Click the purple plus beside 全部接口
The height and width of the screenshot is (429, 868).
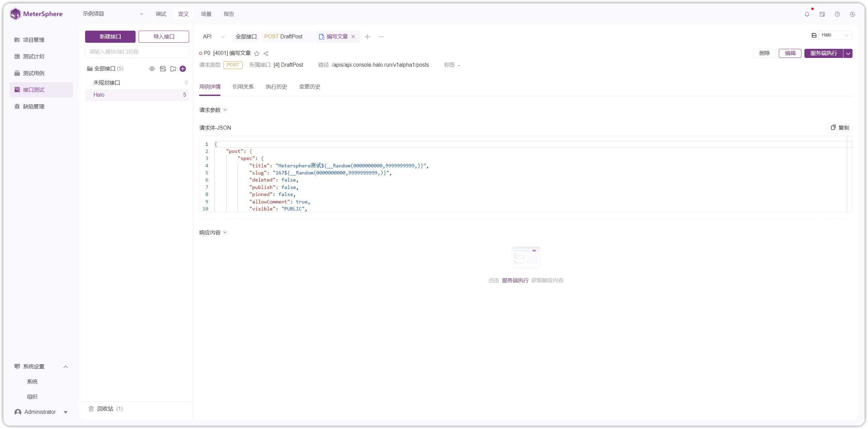183,69
